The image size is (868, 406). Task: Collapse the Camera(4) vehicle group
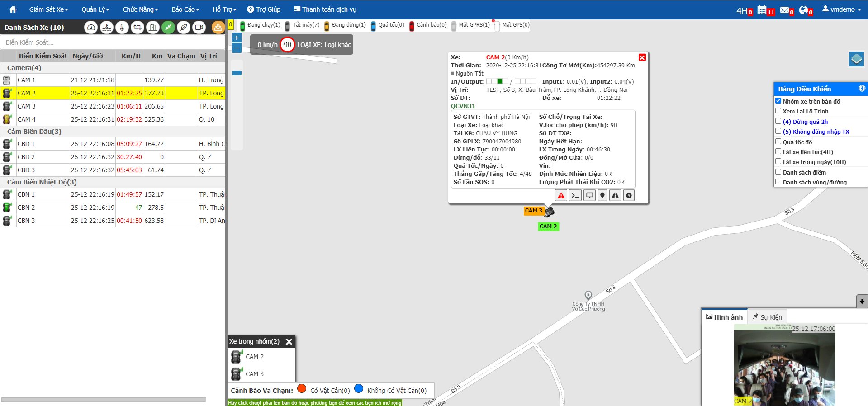(113, 68)
